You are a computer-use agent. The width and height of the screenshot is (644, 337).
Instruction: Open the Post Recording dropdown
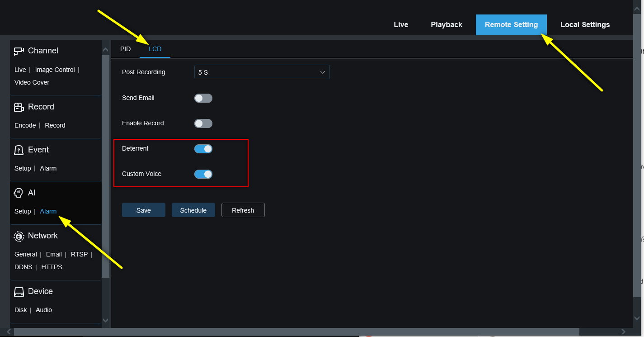click(x=262, y=72)
